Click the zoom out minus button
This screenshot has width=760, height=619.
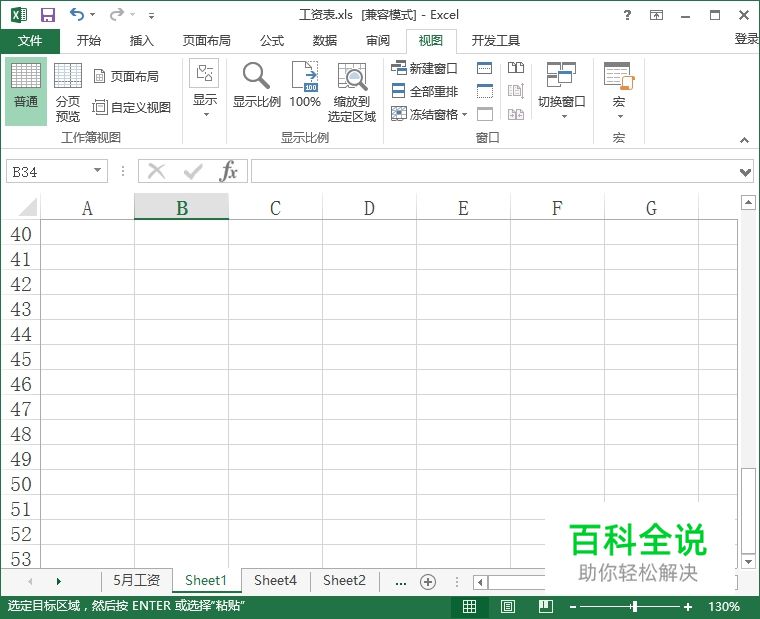coord(573,606)
